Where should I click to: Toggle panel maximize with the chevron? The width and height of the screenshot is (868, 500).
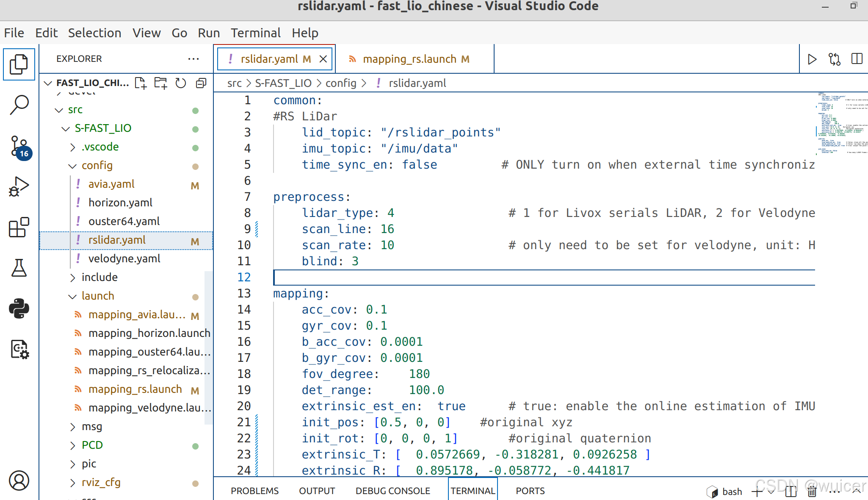click(856, 492)
